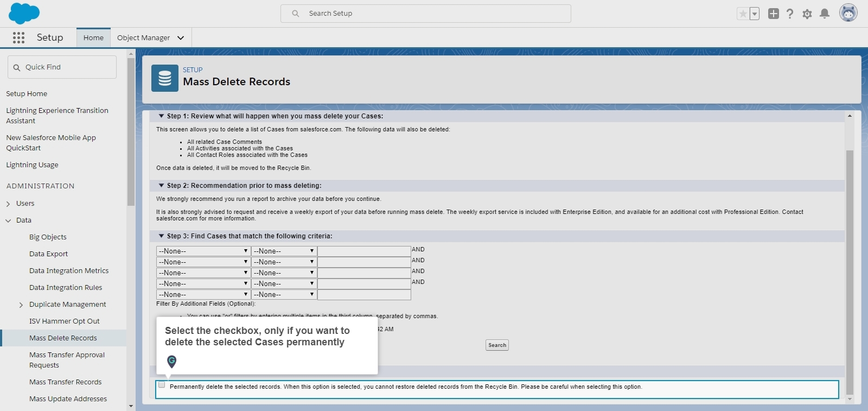
Task: Click sidebar scrollbar up arrow
Action: point(131,54)
